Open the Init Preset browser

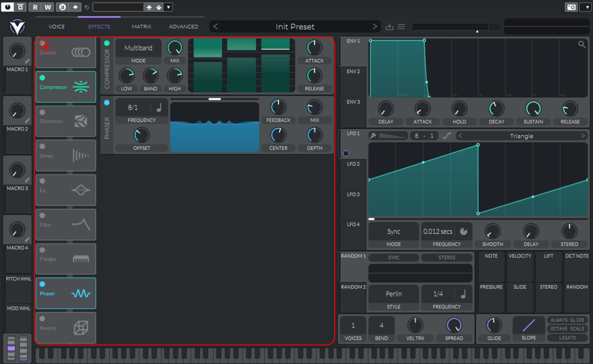[295, 27]
